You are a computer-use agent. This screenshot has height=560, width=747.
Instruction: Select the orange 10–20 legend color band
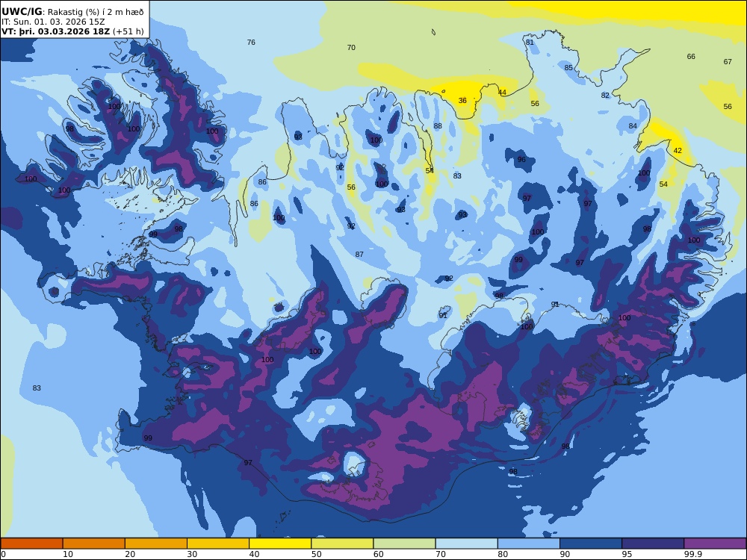(94, 544)
